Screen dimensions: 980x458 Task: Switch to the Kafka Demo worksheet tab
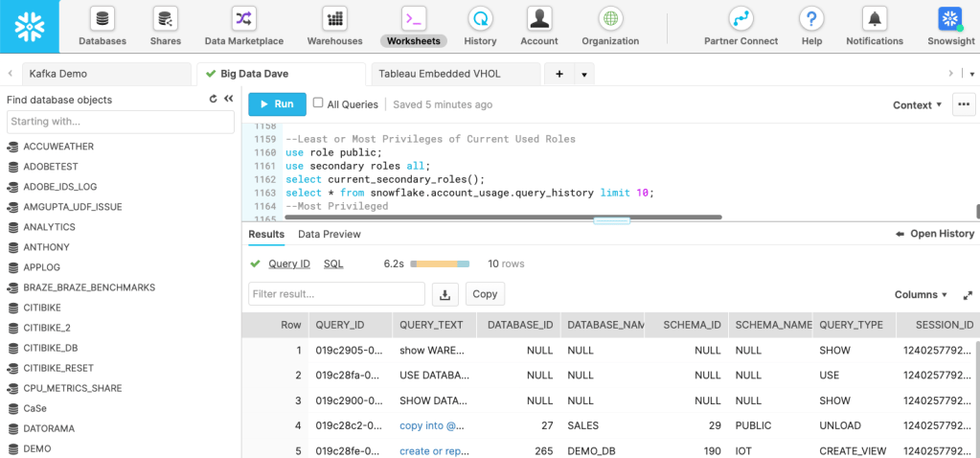click(x=107, y=74)
